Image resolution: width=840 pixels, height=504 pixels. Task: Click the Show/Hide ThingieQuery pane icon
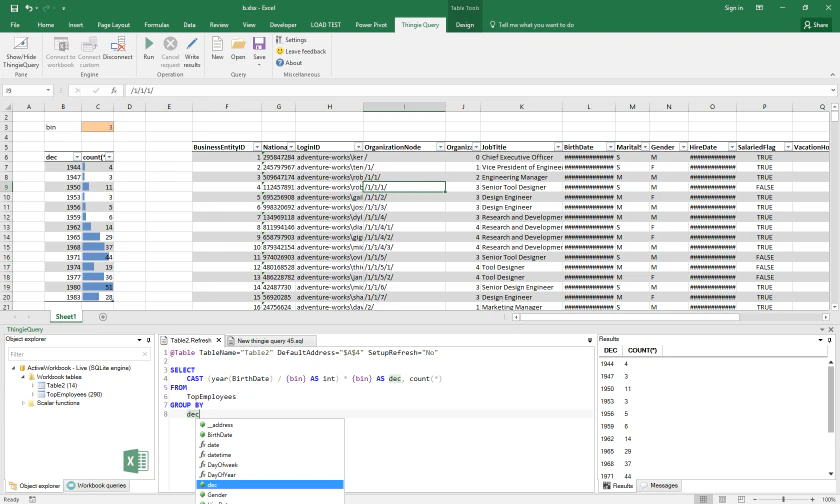point(19,44)
